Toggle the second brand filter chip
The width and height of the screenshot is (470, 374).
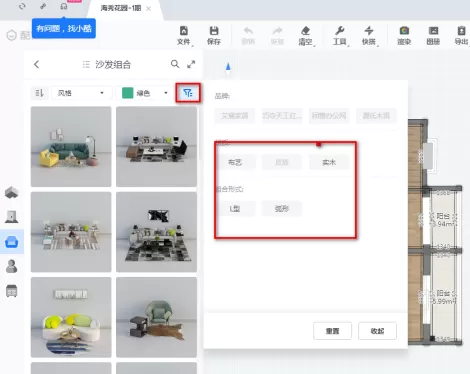(x=282, y=116)
